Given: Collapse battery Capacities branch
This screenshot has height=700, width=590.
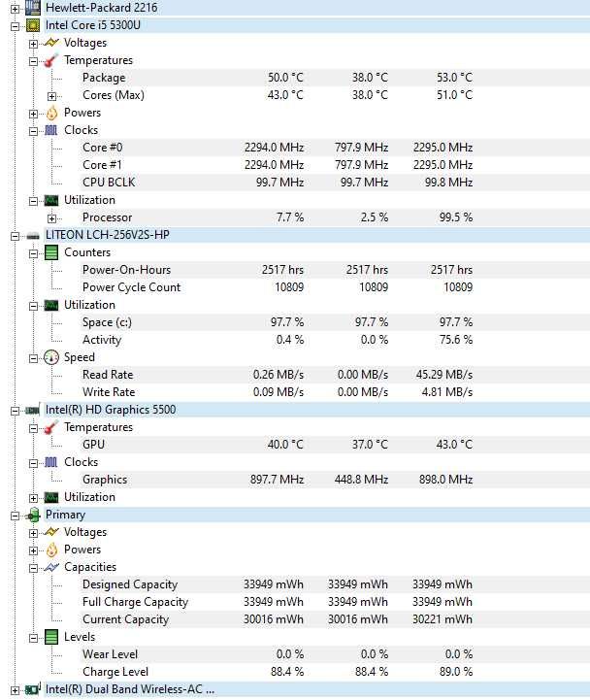Looking at the screenshot, I should coord(33,568).
